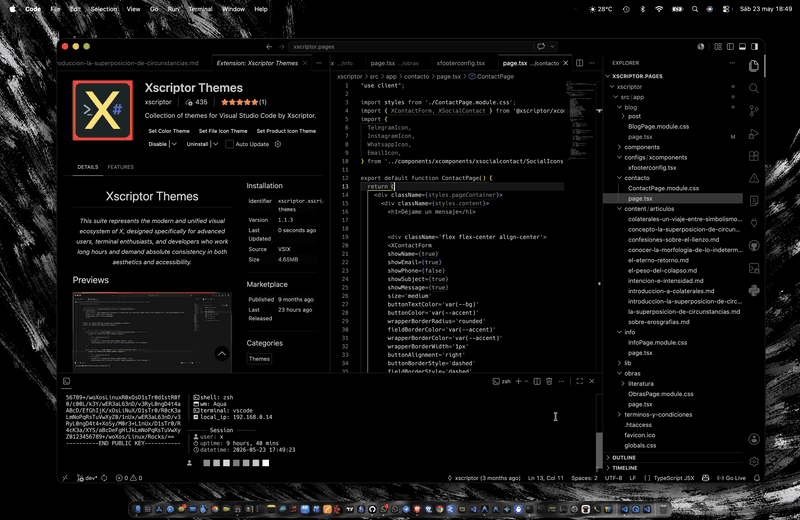Open Customize Layout icon in title bar

(x=718, y=46)
